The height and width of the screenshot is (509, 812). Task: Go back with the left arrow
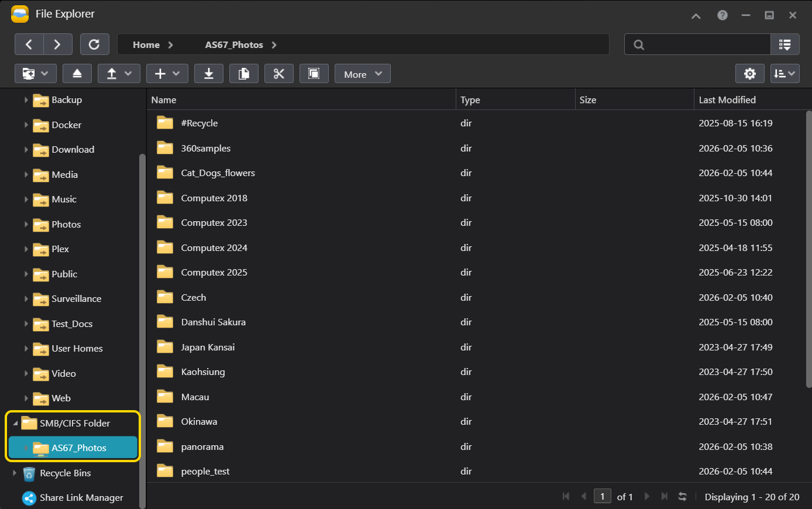[29, 44]
